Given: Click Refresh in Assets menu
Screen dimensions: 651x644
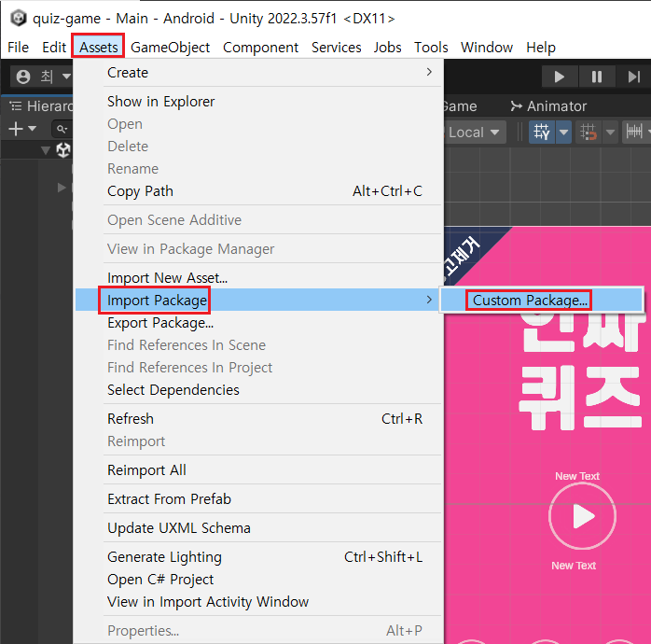Looking at the screenshot, I should point(258,419).
